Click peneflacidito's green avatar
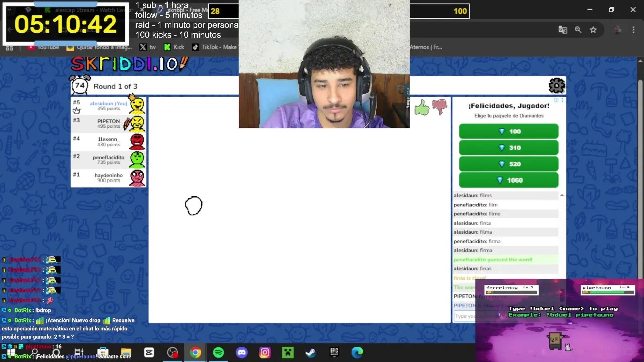The width and height of the screenshot is (644, 362). tap(137, 159)
